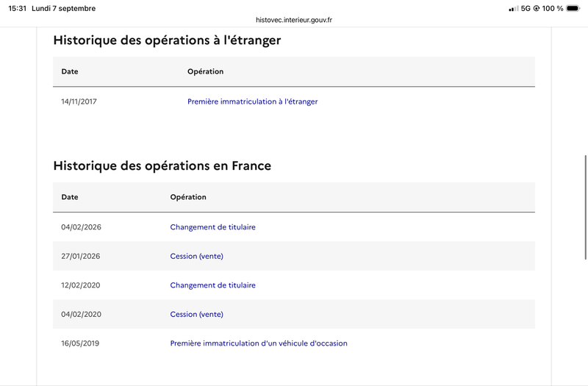Viewport: 588px width, 386px height.
Task: Open "Première immatriculation d'un véhicule d'occasion" link
Action: [x=259, y=343]
